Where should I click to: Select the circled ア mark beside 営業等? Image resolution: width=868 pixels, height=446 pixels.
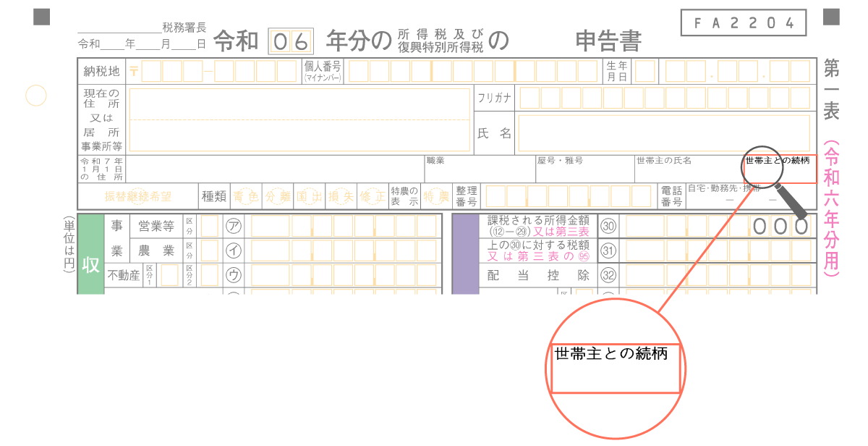click(235, 225)
